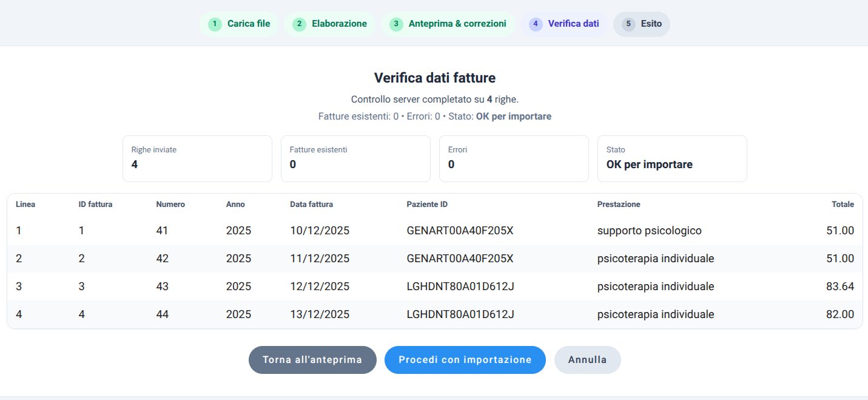This screenshot has width=868, height=400.
Task: Click the 'Righe inviate' summary card
Action: pyautogui.click(x=197, y=158)
